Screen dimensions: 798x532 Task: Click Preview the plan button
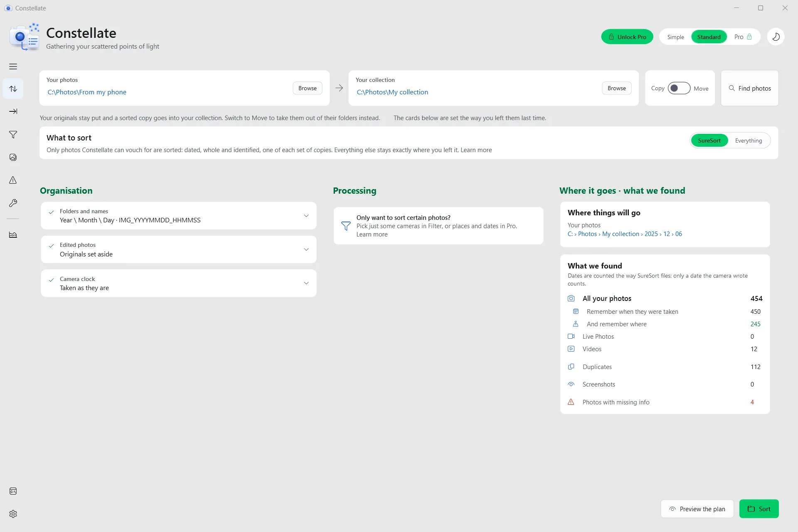point(697,509)
